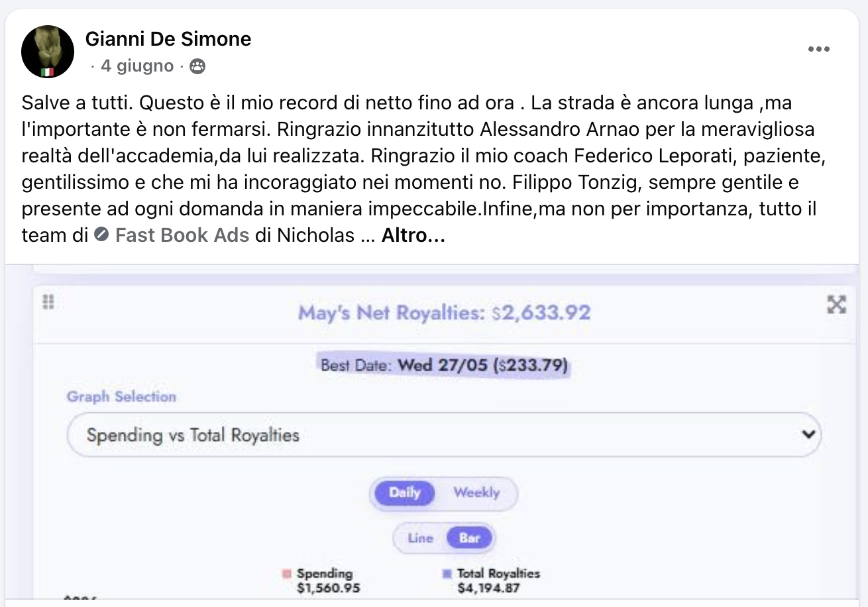868x607 pixels.
Task: Click the 4 giugno post date
Action: (x=137, y=66)
